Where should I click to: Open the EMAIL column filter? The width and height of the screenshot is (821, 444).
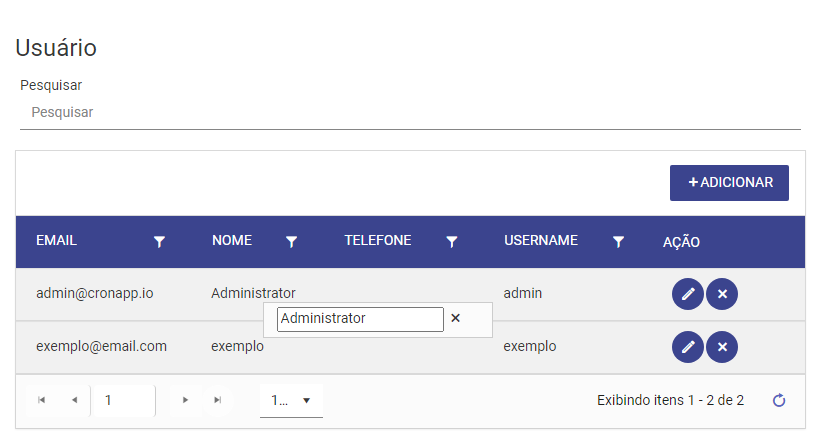point(159,241)
